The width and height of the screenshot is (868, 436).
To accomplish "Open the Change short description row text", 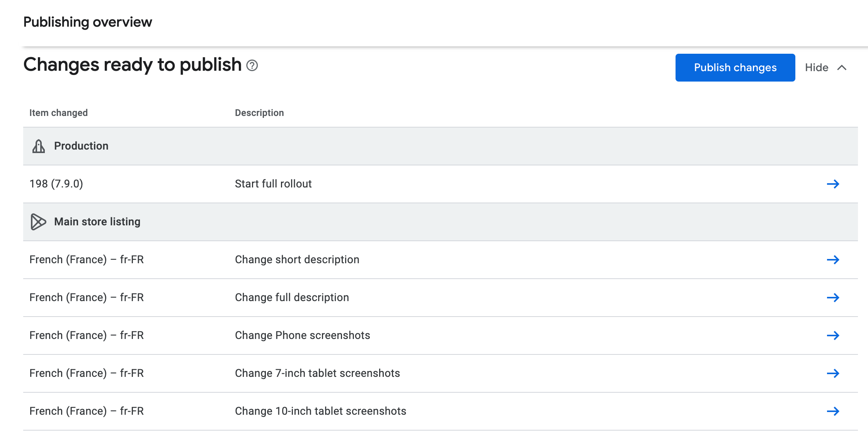I will [x=297, y=260].
